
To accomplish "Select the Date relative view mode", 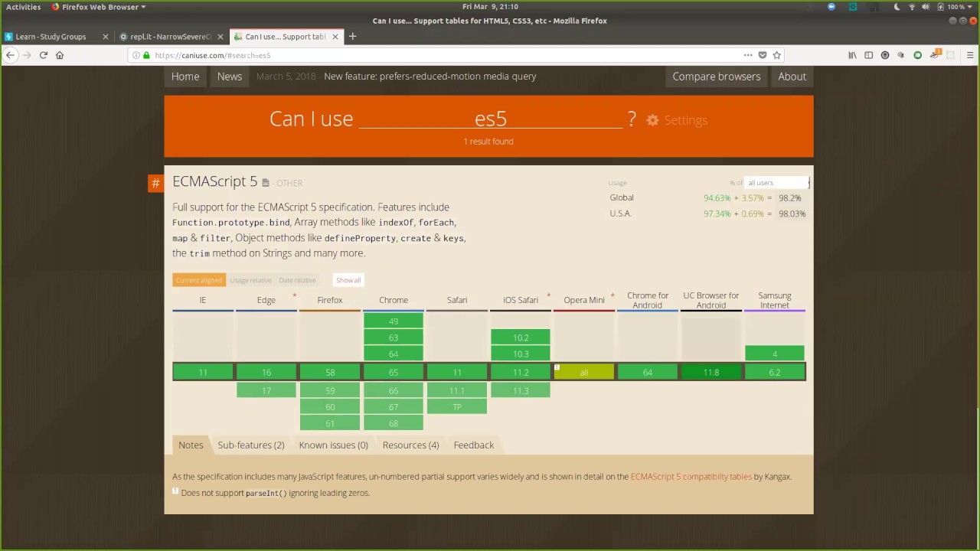I will point(297,280).
